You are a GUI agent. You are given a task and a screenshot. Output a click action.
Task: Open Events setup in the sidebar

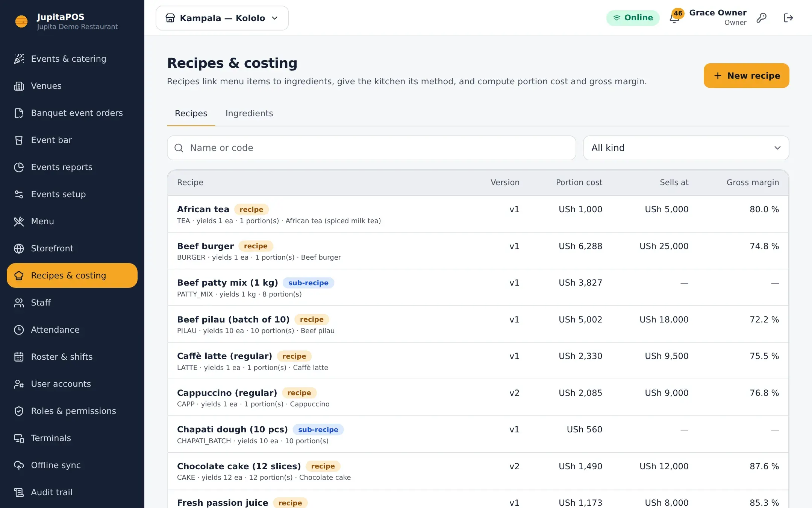point(72,194)
